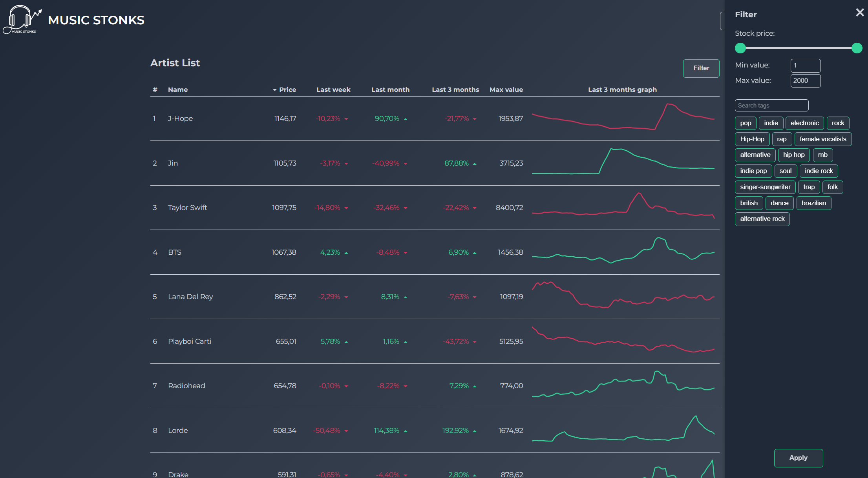Screen dimensions: 868x478
Task: Click Lorde's last month up arrow
Action: pyautogui.click(x=406, y=431)
